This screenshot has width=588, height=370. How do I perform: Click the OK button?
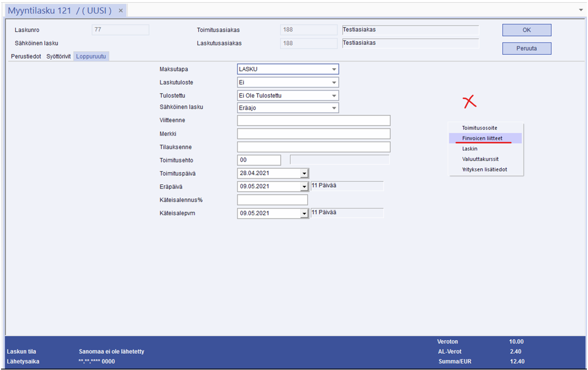pos(526,30)
